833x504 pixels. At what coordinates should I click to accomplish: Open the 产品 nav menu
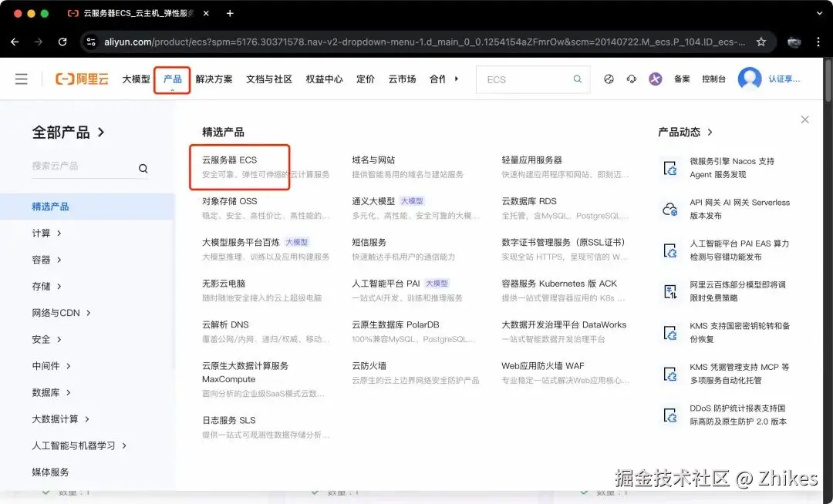[172, 79]
